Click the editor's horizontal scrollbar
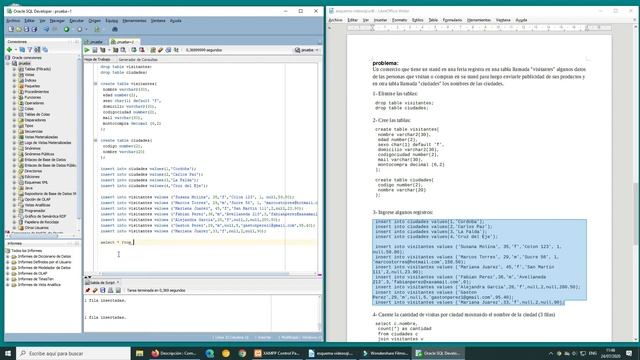Image resolution: width=640 pixels, height=360 pixels. (x=195, y=274)
